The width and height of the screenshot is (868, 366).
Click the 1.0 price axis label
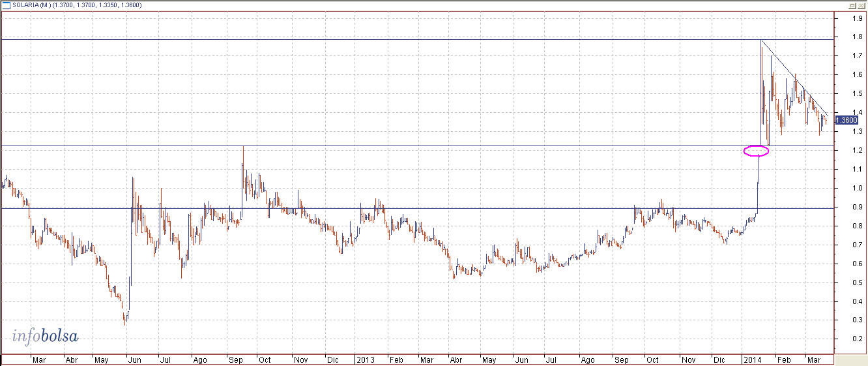[x=857, y=189]
